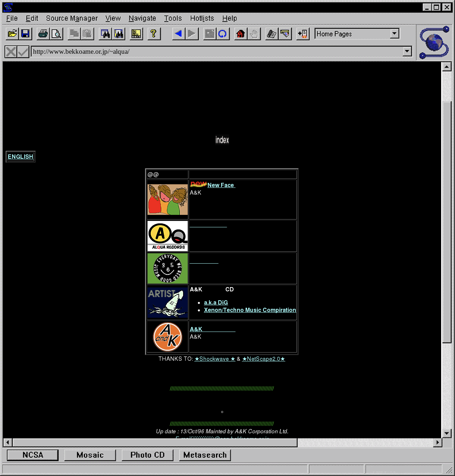Click the Open file toolbar icon

click(12, 34)
